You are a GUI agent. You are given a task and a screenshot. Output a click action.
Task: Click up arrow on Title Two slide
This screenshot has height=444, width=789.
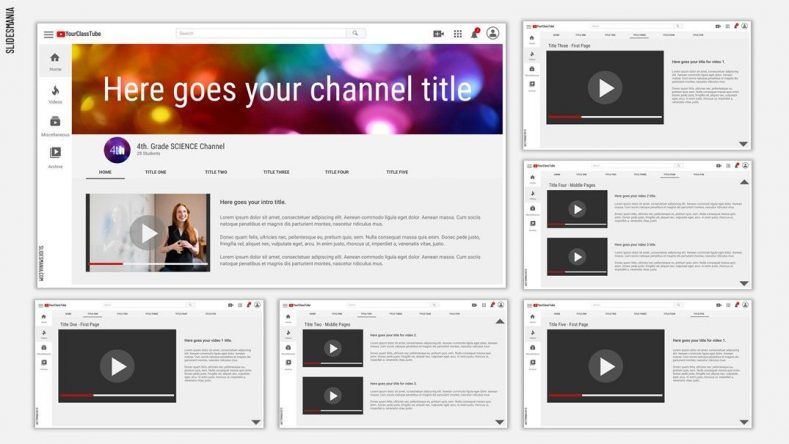coord(500,321)
